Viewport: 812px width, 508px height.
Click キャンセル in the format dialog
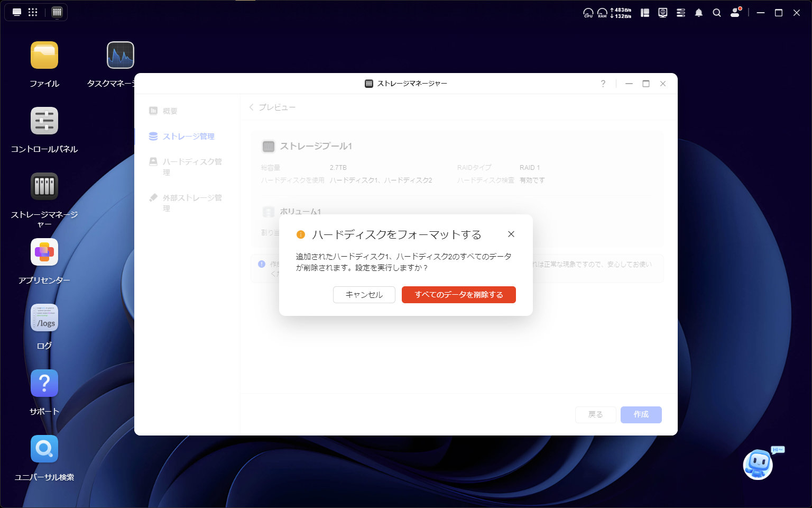[364, 295]
